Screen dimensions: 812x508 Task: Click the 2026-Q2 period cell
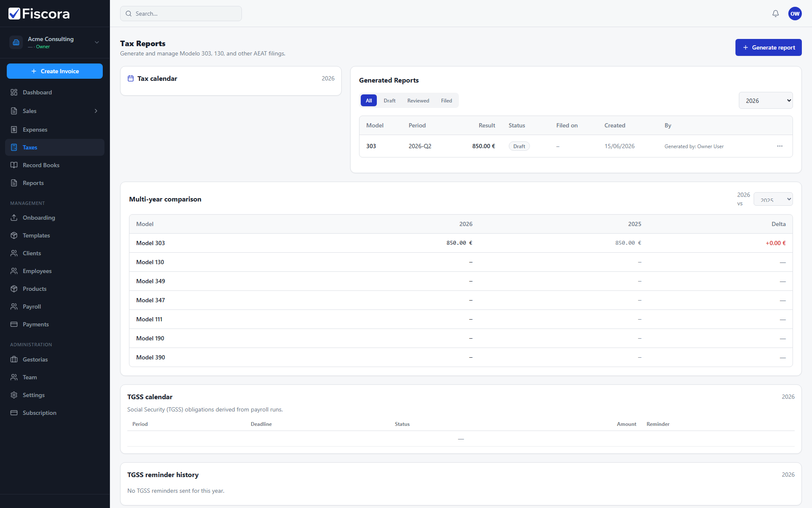[x=420, y=146]
